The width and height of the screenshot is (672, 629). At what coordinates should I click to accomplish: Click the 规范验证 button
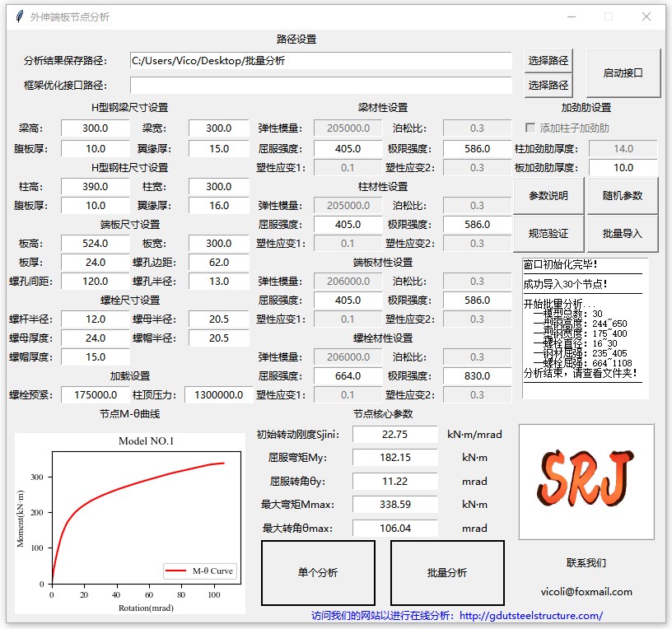pyautogui.click(x=548, y=234)
